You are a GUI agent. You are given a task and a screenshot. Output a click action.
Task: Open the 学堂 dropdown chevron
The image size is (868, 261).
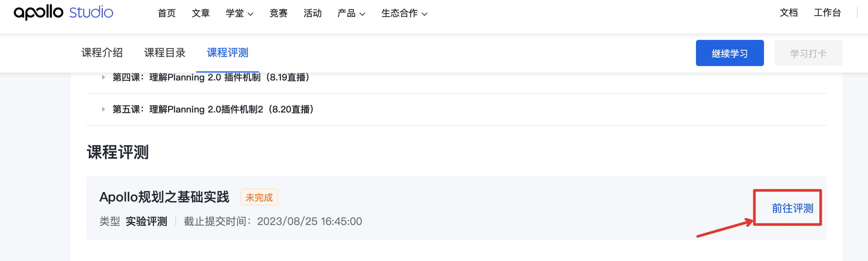coord(250,14)
